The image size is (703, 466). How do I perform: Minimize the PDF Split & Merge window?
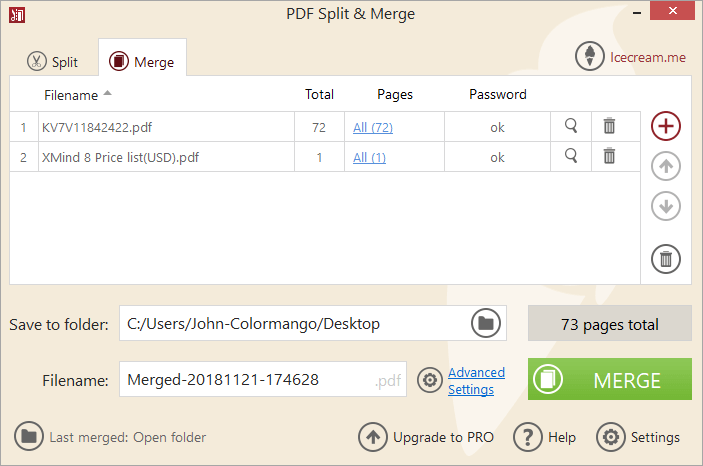coord(637,13)
